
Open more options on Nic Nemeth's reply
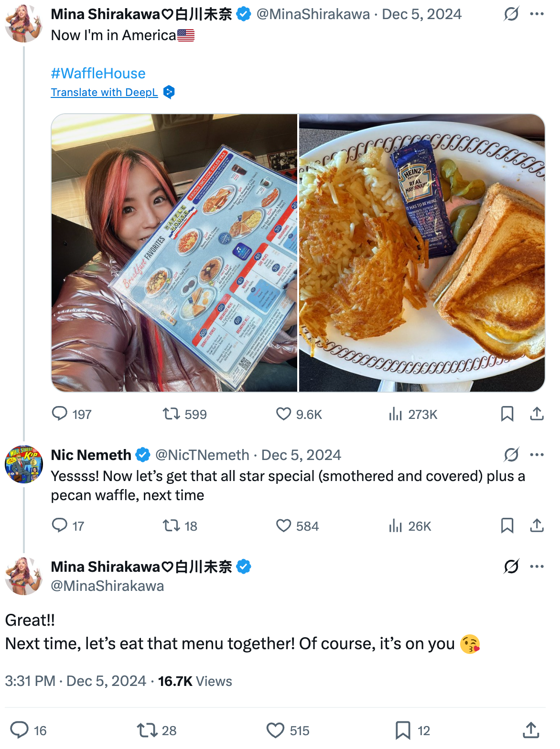[537, 455]
